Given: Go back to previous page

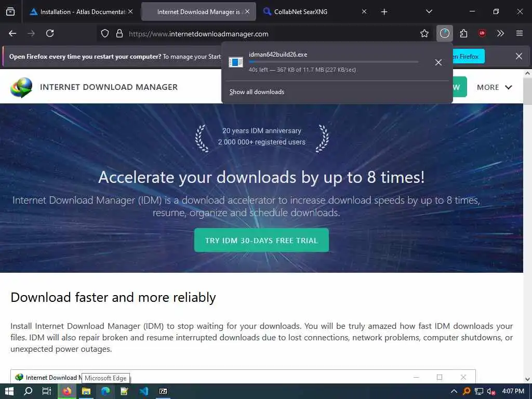Looking at the screenshot, I should [x=12, y=33].
